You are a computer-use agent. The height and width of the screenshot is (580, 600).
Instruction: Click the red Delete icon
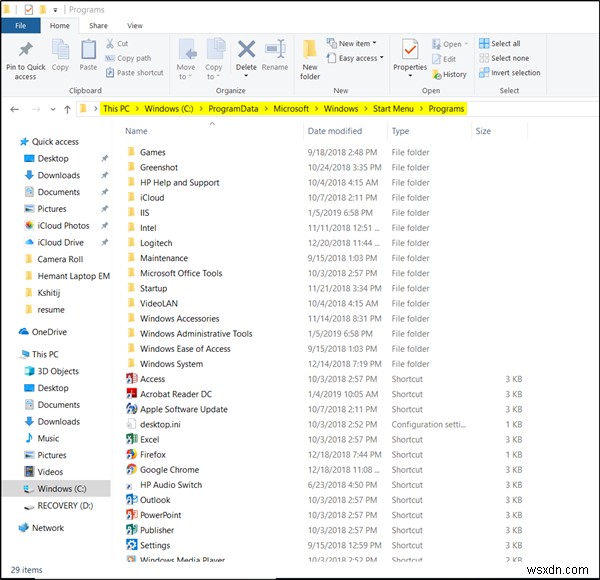click(246, 49)
